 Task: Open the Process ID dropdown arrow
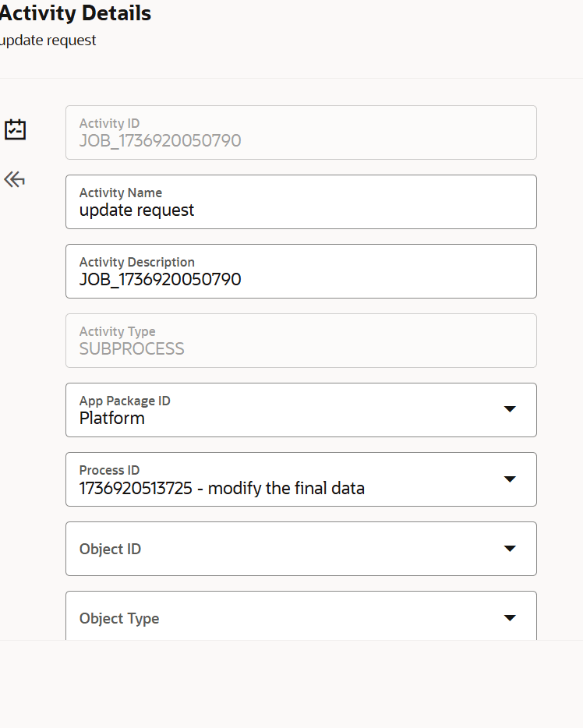click(510, 479)
